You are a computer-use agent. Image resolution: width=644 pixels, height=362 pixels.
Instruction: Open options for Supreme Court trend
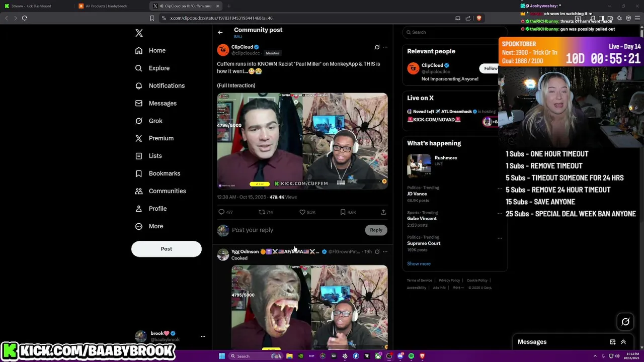500,238
